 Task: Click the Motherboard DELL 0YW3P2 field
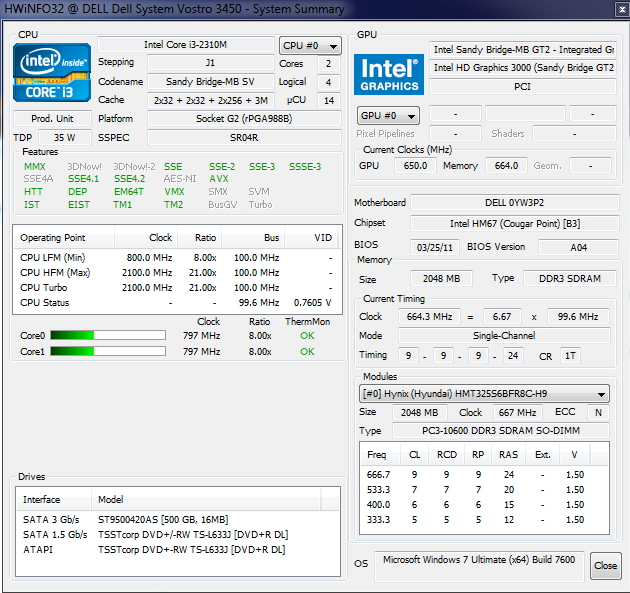514,202
